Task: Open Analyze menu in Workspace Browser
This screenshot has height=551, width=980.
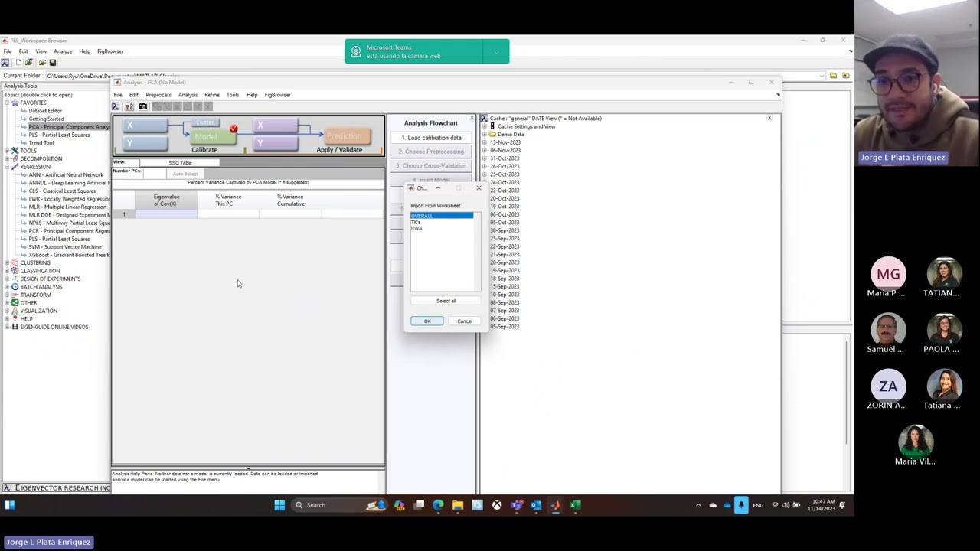Action: pyautogui.click(x=63, y=51)
